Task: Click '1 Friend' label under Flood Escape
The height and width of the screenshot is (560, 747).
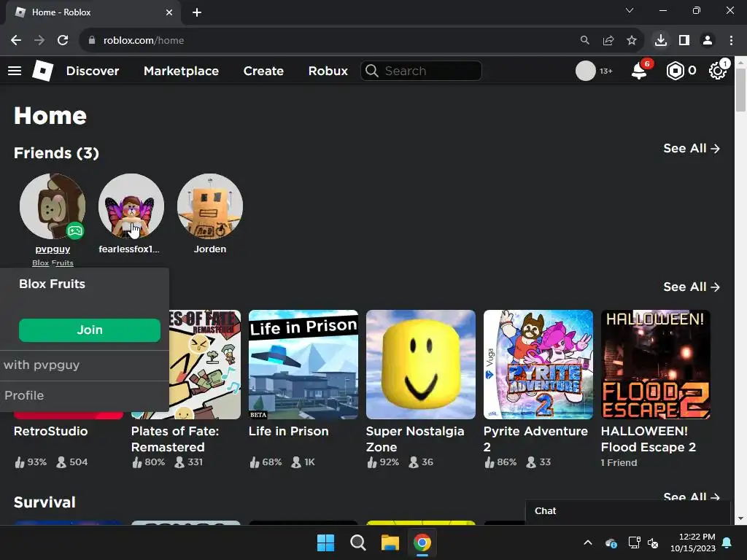Action: coord(619,463)
